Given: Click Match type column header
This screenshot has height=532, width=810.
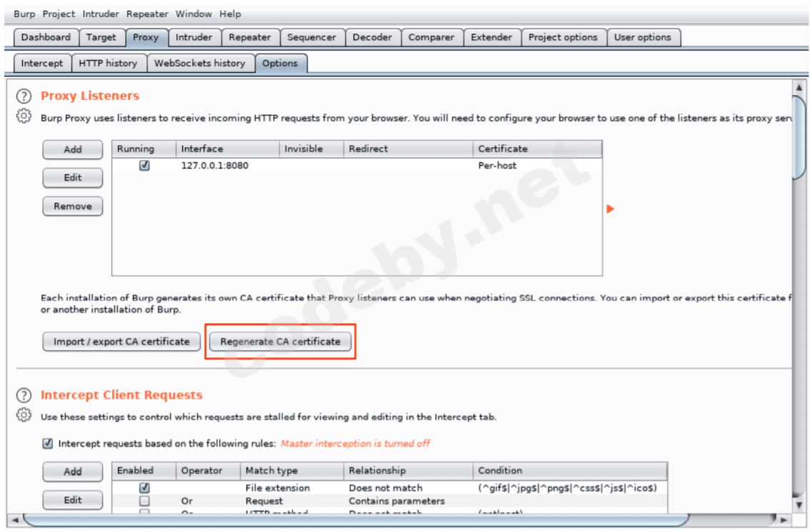Looking at the screenshot, I should (292, 471).
